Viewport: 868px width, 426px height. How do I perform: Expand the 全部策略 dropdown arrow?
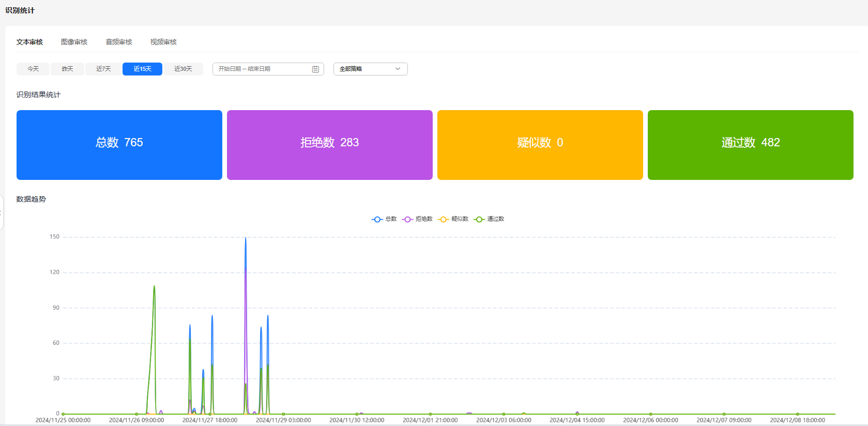click(398, 69)
